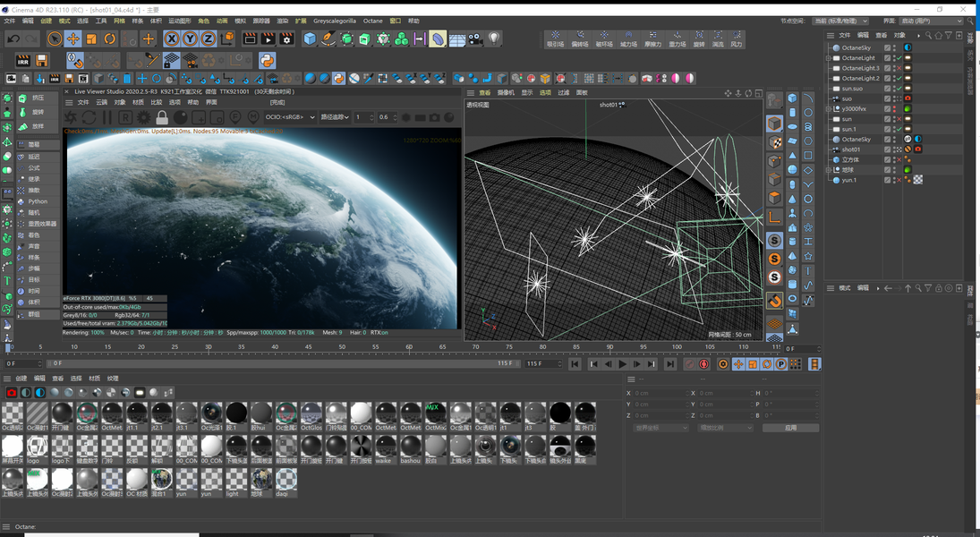
Task: Click the IRR render region icon
Action: click(x=22, y=61)
